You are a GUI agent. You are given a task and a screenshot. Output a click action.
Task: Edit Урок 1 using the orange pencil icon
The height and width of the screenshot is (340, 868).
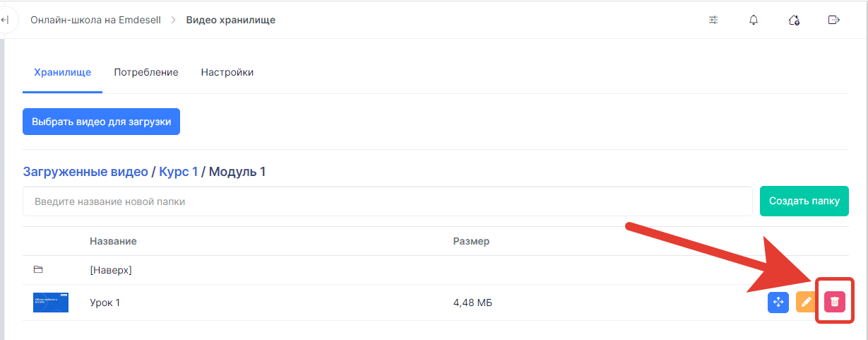point(806,302)
